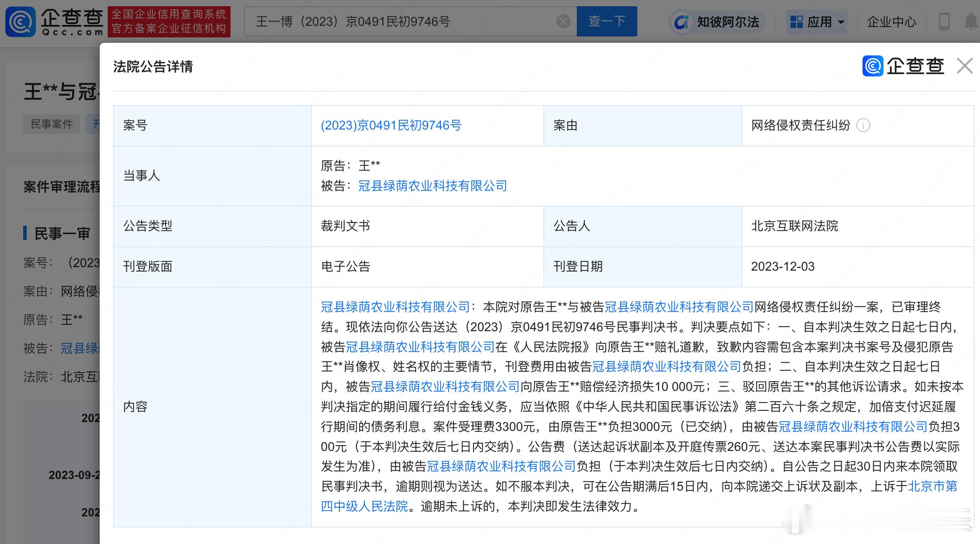The image size is (980, 544).
Task: Click the 查一下 search button
Action: [607, 21]
